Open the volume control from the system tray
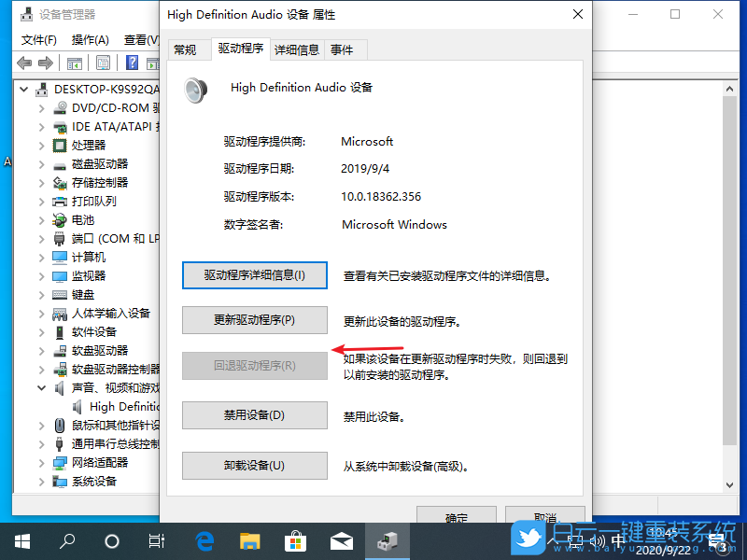This screenshot has width=747, height=560. pyautogui.click(x=597, y=541)
